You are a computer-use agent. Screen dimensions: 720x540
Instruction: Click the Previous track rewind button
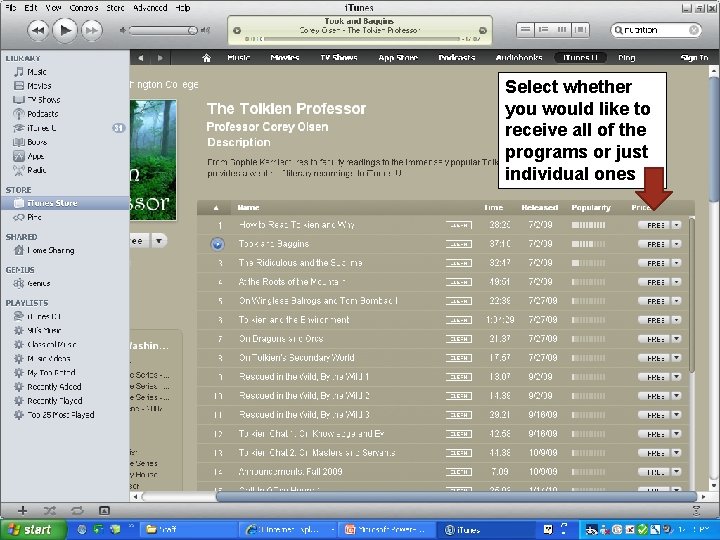pos(38,31)
